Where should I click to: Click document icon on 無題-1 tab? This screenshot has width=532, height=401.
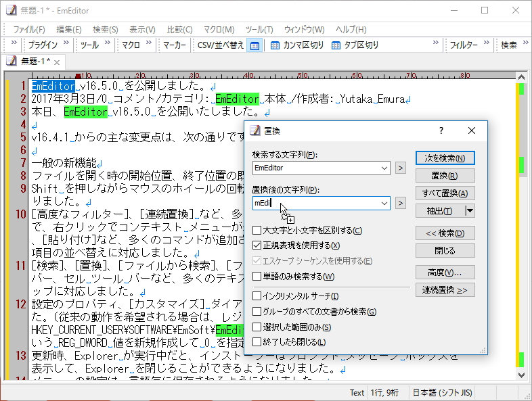click(12, 61)
